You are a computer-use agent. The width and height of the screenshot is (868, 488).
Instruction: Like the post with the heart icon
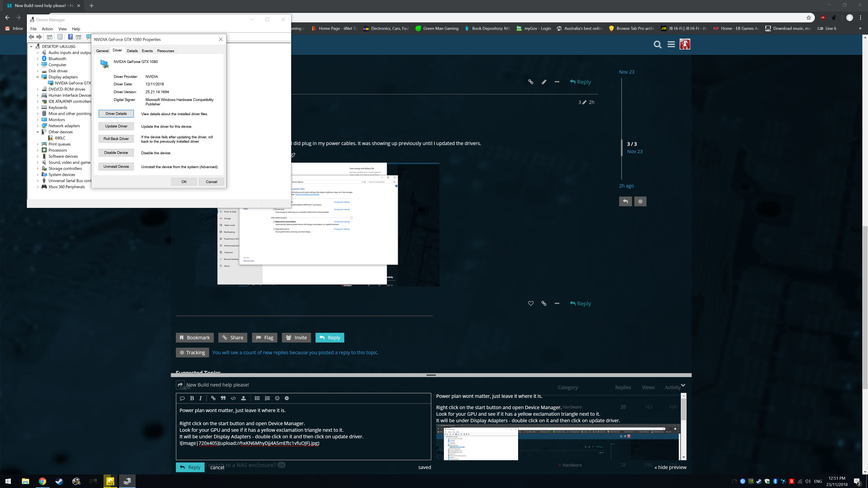coord(531,303)
